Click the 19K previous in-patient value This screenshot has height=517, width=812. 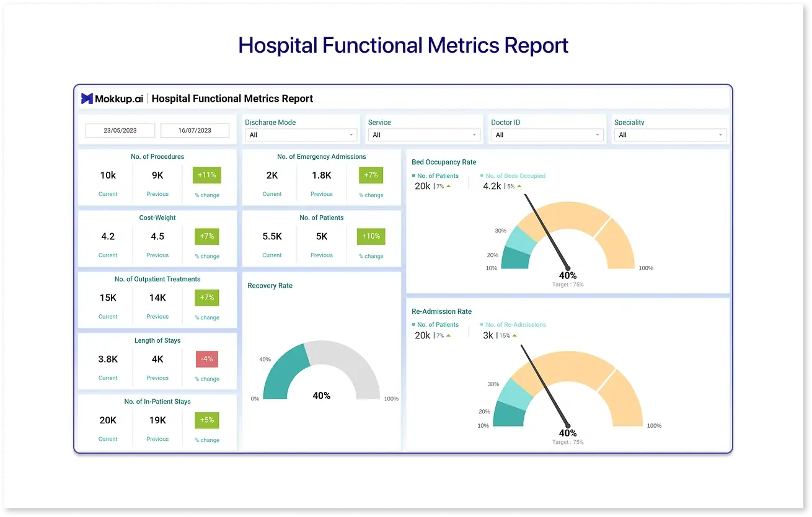tap(157, 420)
